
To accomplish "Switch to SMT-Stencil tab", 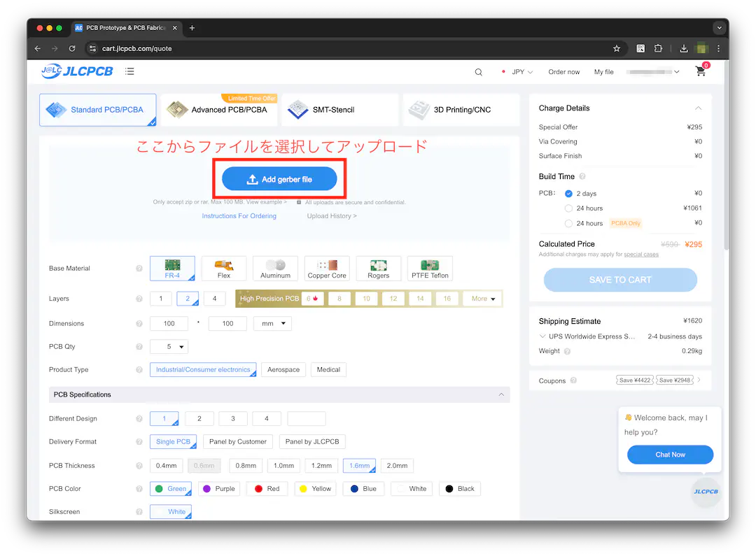I will 340,110.
